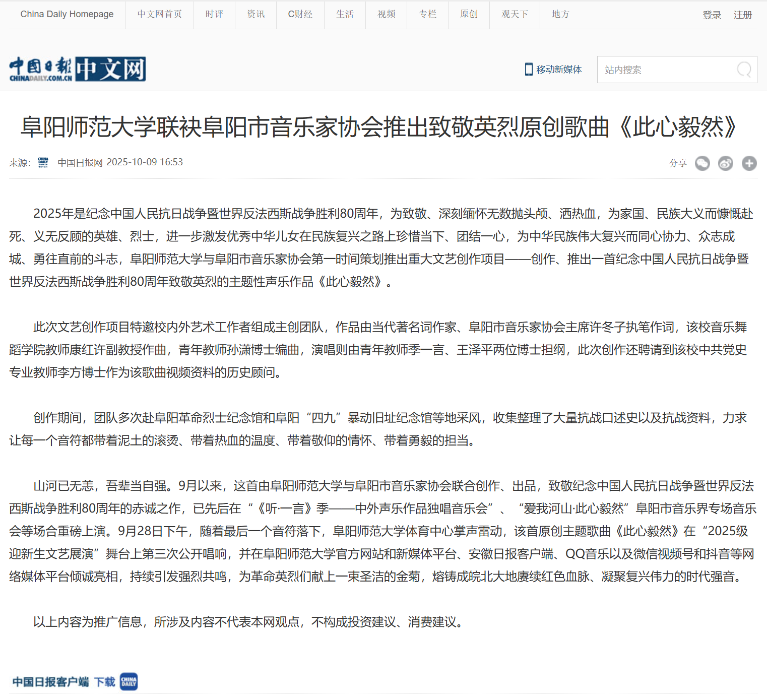This screenshot has height=700, width=767.
Task: Click the 中国日报网 source link
Action: [80, 162]
